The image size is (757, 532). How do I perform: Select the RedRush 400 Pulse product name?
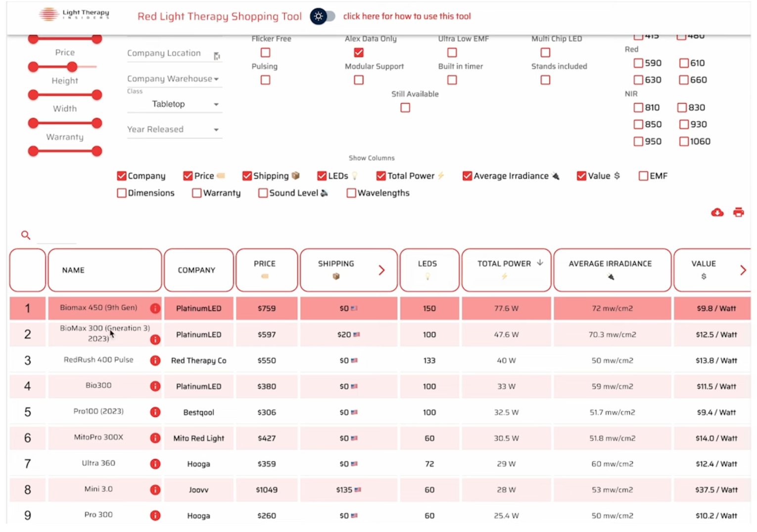(x=98, y=360)
